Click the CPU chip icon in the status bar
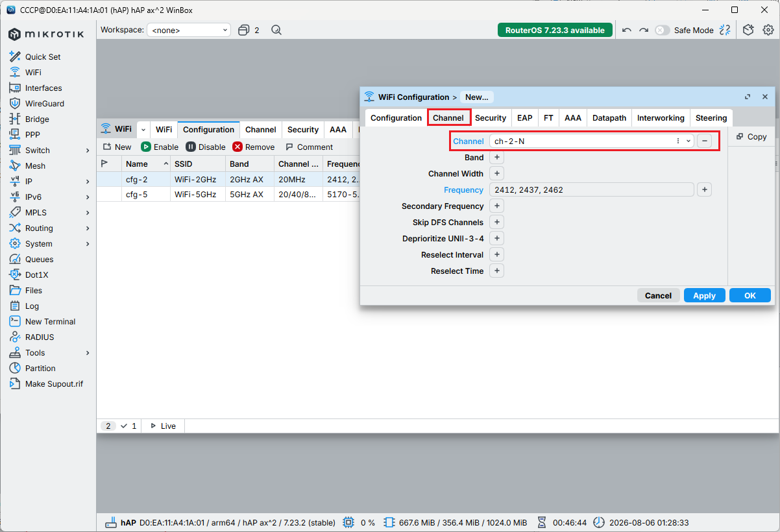Viewport: 780px width, 532px height. 348,522
